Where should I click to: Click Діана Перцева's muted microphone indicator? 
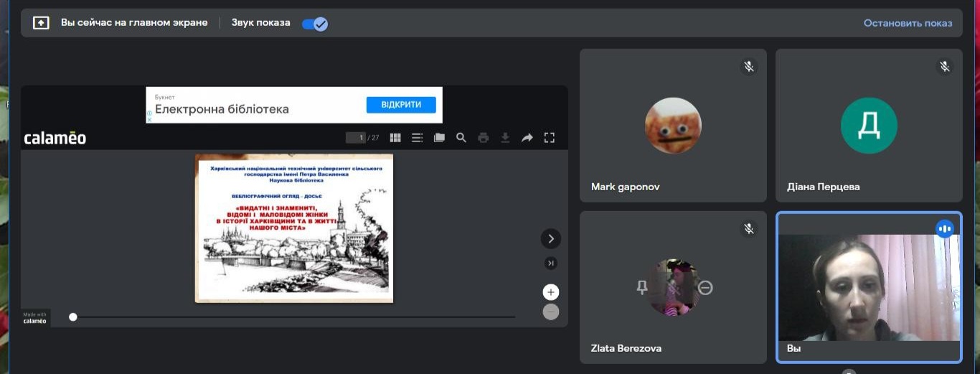[945, 67]
